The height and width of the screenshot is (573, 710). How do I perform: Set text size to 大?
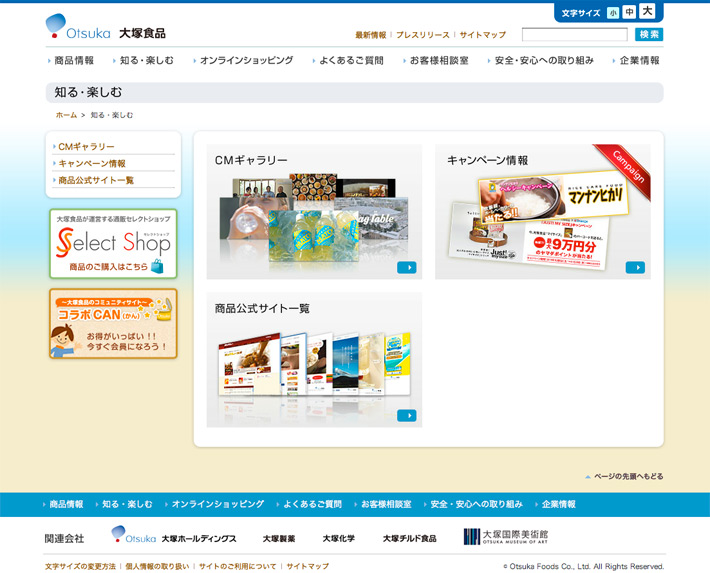tap(648, 11)
